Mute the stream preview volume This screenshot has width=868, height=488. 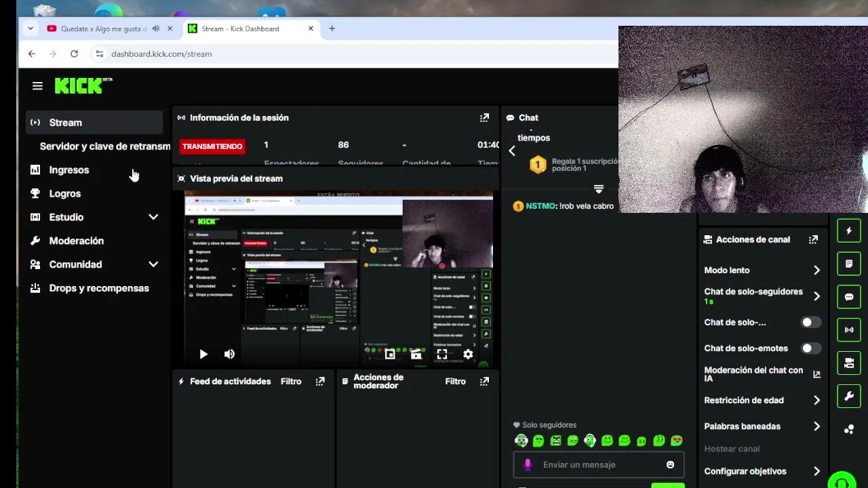pos(229,354)
